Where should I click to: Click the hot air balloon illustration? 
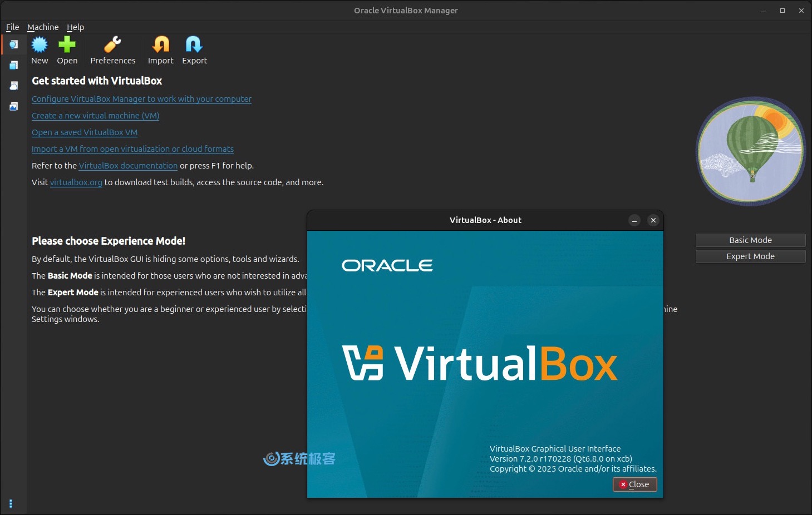pos(751,151)
